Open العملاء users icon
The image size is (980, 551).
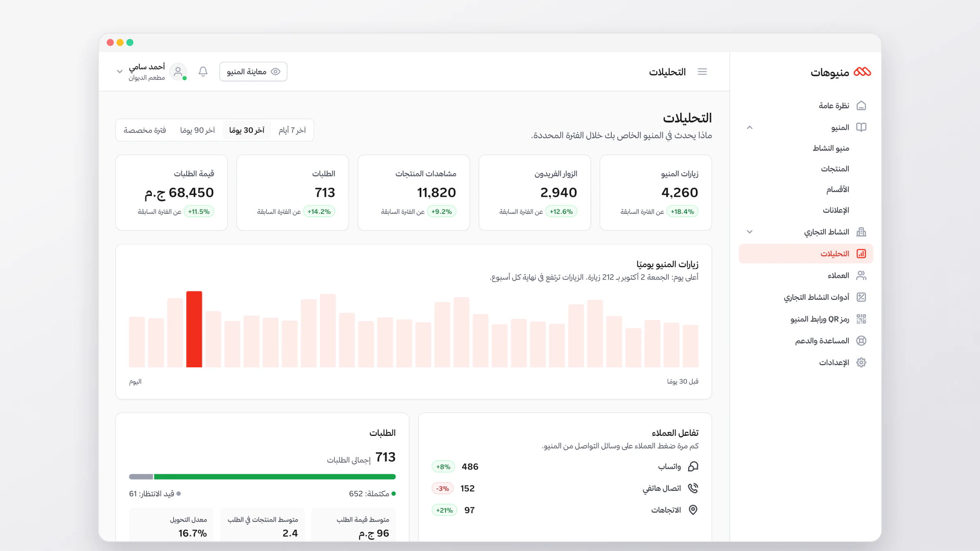tap(861, 275)
